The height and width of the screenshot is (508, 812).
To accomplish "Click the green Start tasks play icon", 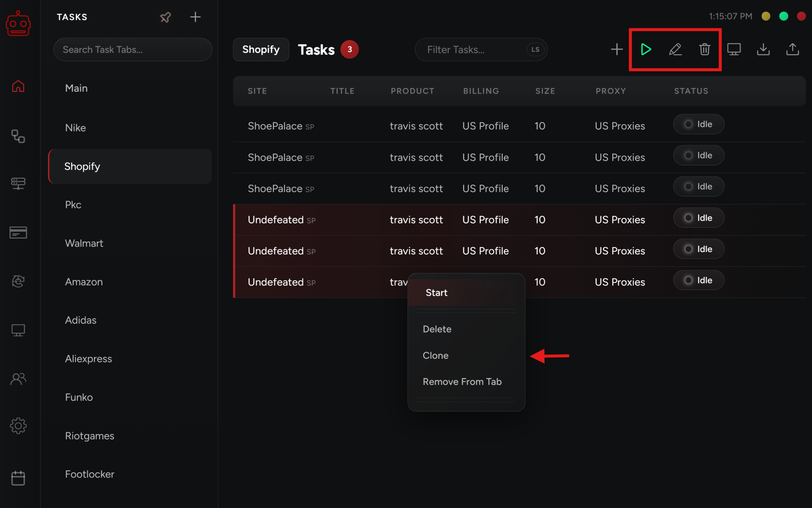I will (x=646, y=50).
